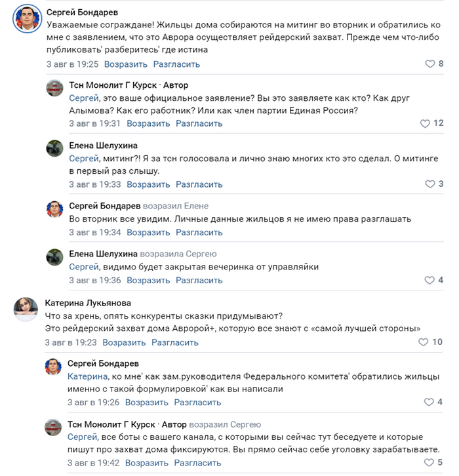Like the last Тсн Монолит comment
459x476 pixels.
430,463
